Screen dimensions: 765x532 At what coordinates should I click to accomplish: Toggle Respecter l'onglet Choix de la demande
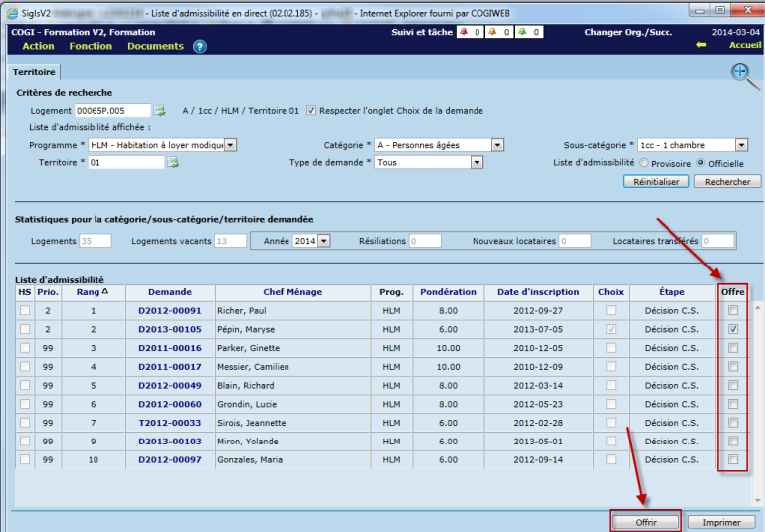311,111
